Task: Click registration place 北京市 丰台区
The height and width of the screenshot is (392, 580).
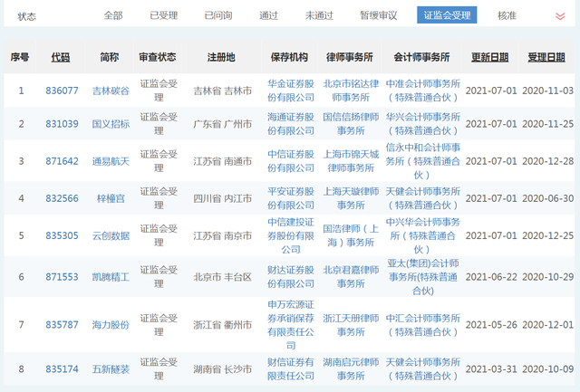Action: 222,277
